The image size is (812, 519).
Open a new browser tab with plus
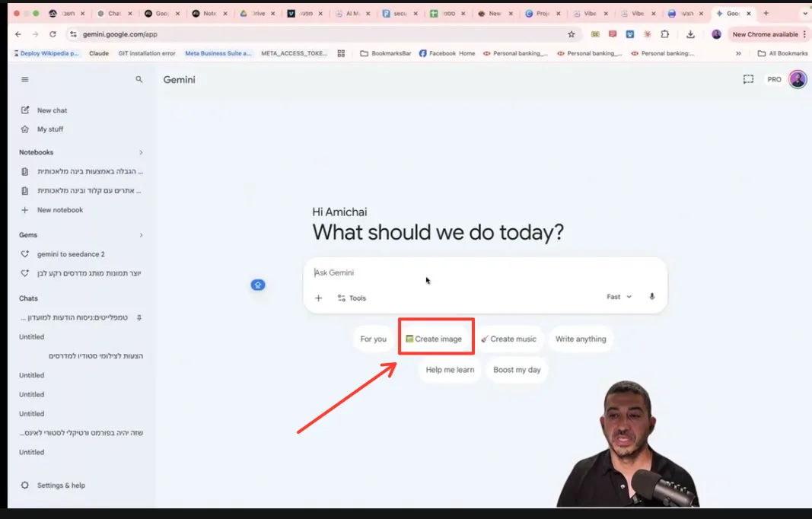[x=766, y=14]
